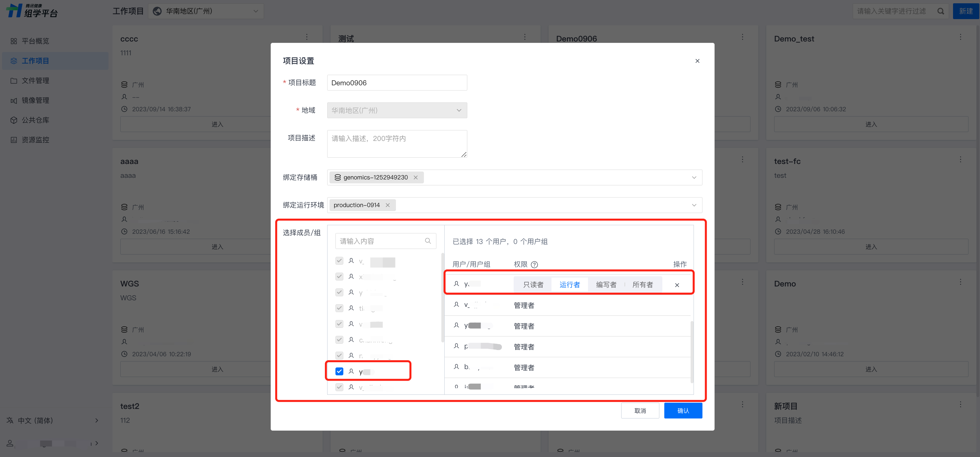Click the top keyword filter search icon

coord(941,11)
